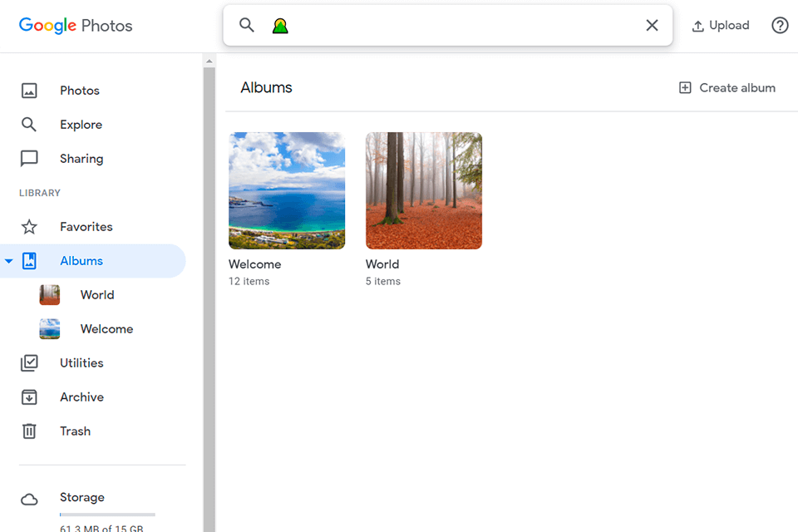Click the Create album button label
Viewport: 798px width, 532px height.
pos(737,87)
